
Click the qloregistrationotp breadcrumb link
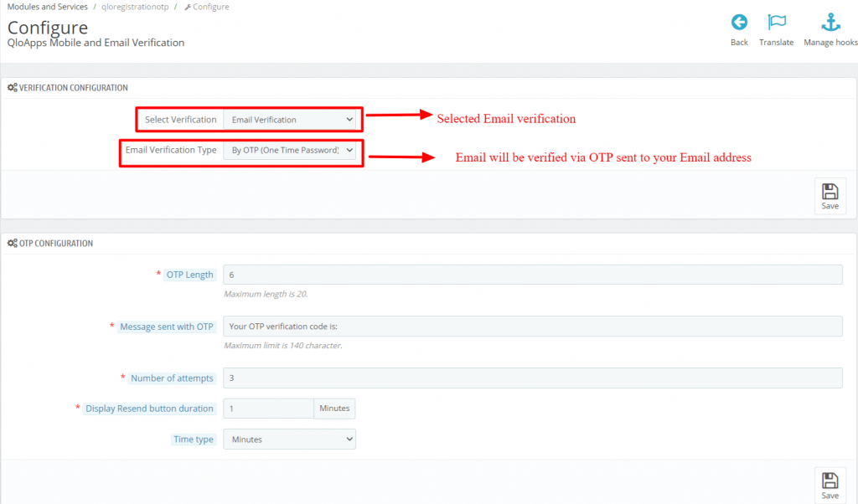point(135,7)
